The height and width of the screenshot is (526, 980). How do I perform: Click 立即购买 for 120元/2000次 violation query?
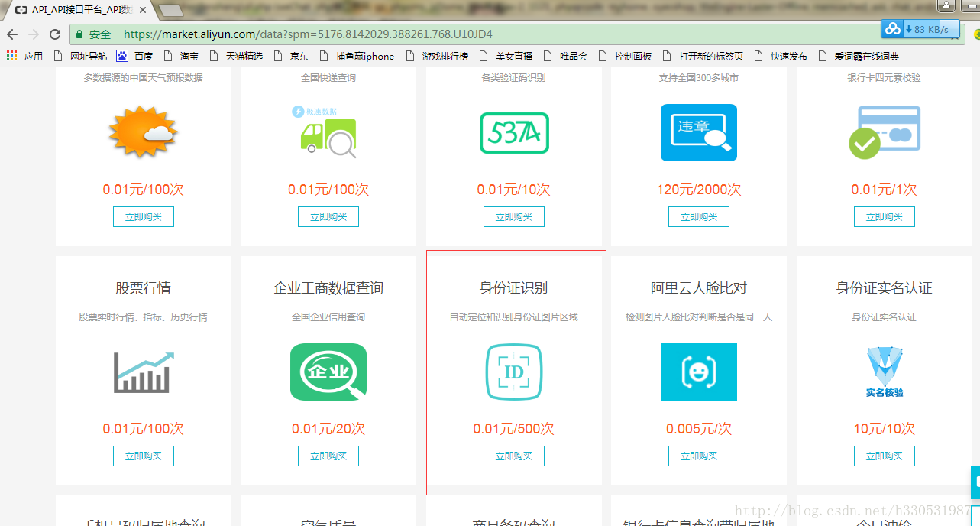(699, 216)
